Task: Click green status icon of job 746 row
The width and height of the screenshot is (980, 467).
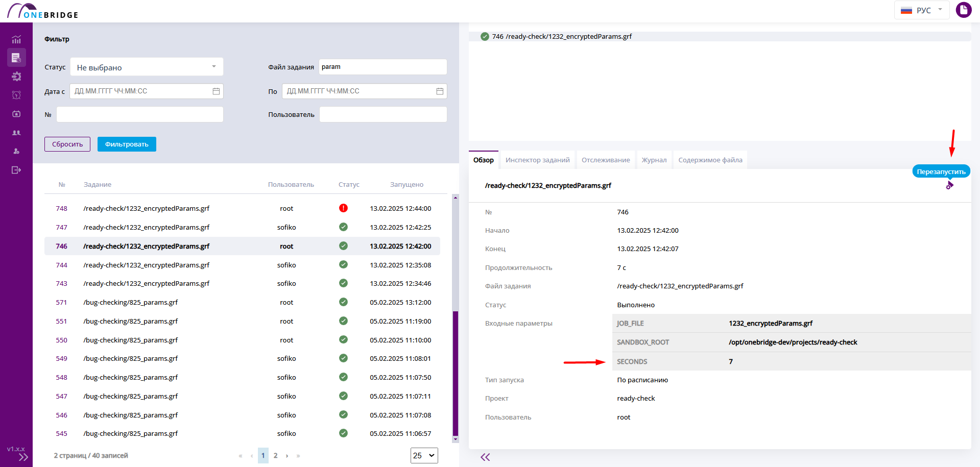Action: tap(343, 246)
